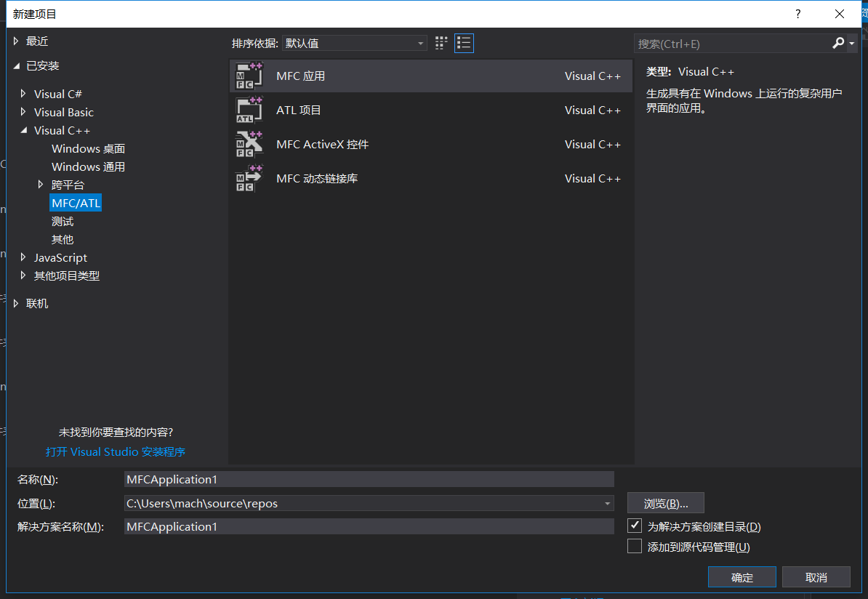This screenshot has height=599, width=868.
Task: Click the Visual C# tree label
Action: tap(58, 94)
